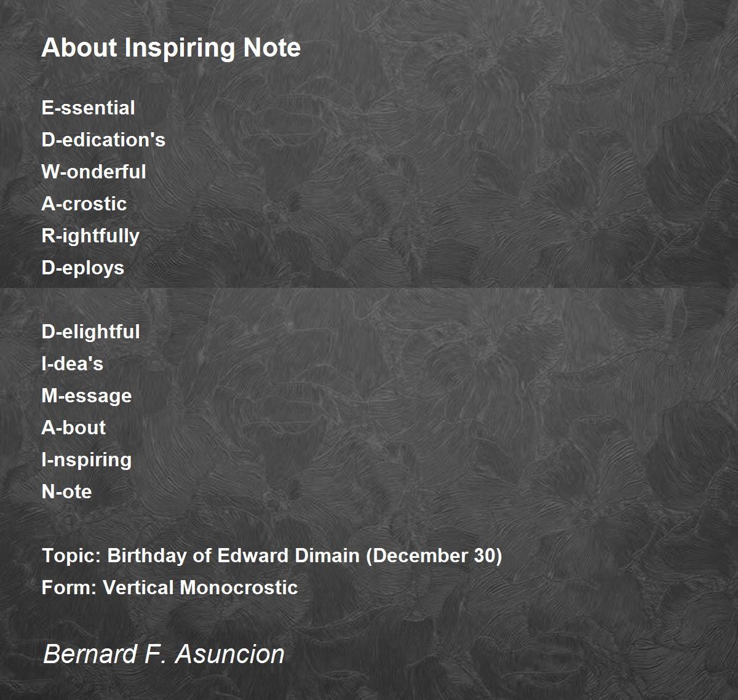The height and width of the screenshot is (700, 738).
Task: Select the line I-nspiring
Action: (x=87, y=460)
